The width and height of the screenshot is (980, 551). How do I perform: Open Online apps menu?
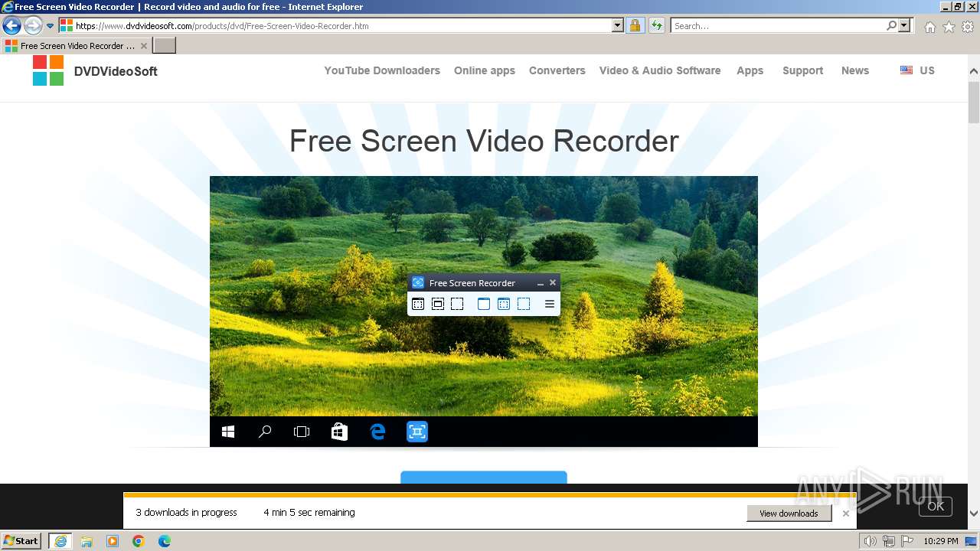pyautogui.click(x=485, y=70)
